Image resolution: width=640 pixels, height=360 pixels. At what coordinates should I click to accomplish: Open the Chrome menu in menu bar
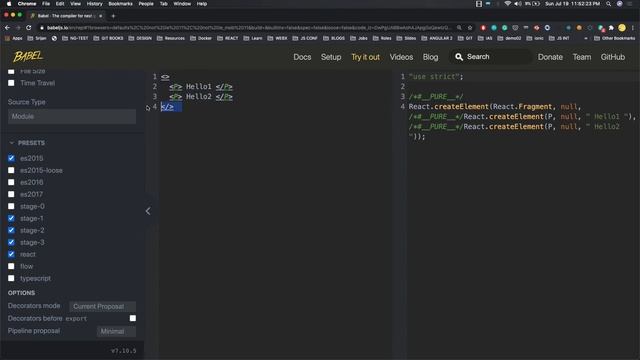(x=27, y=4)
